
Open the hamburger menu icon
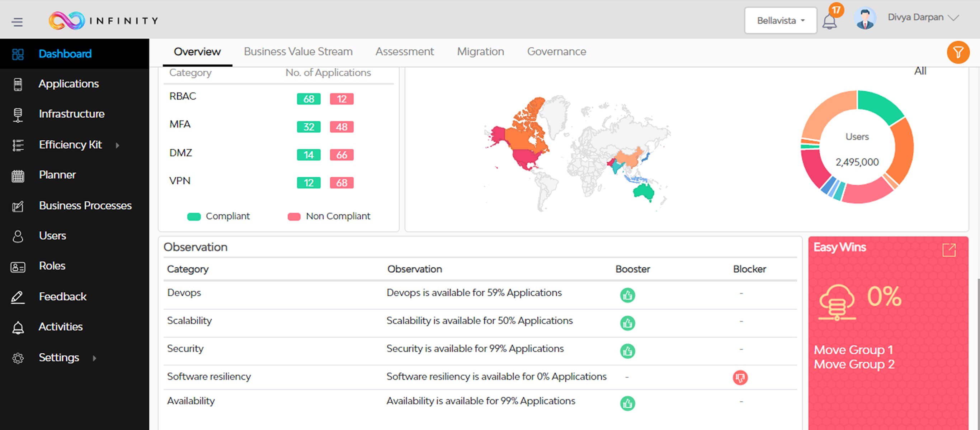click(17, 21)
